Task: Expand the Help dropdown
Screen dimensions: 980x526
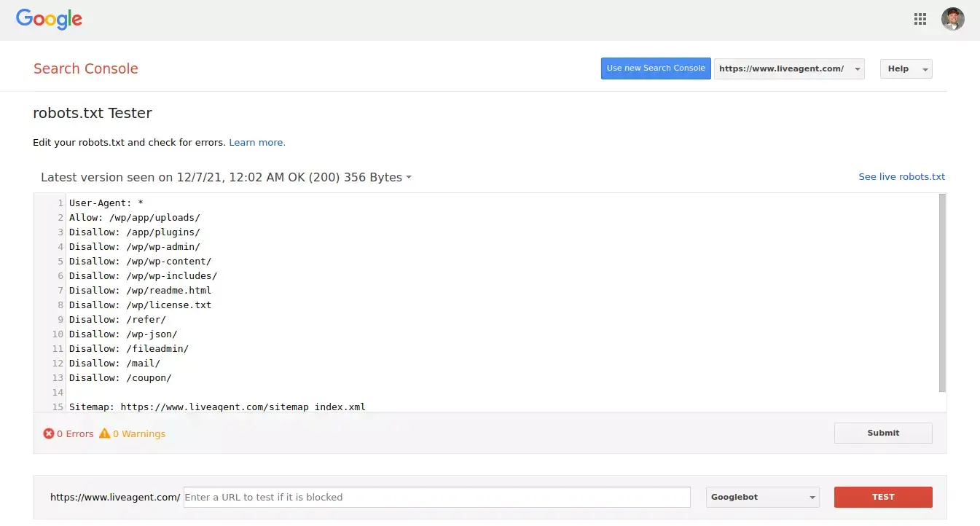Action: pyautogui.click(x=906, y=68)
